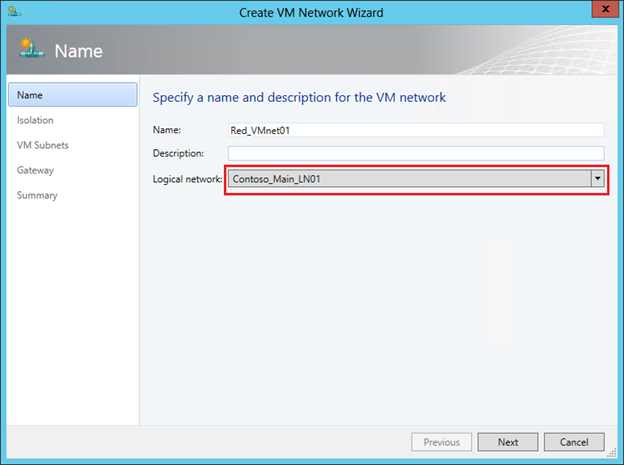Close the Create VM Network Wizard
This screenshot has width=624, height=465.
pos(605,10)
